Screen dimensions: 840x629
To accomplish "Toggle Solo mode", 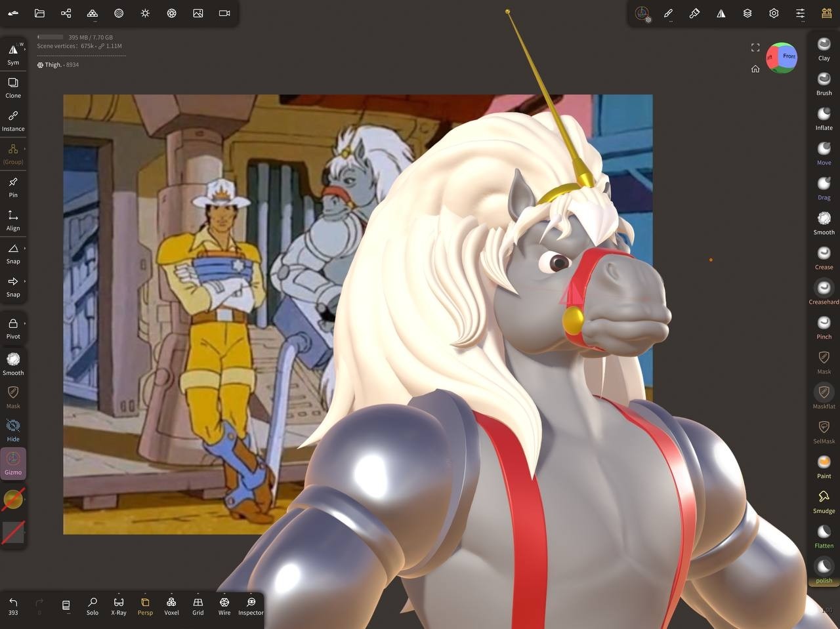I will (93, 606).
